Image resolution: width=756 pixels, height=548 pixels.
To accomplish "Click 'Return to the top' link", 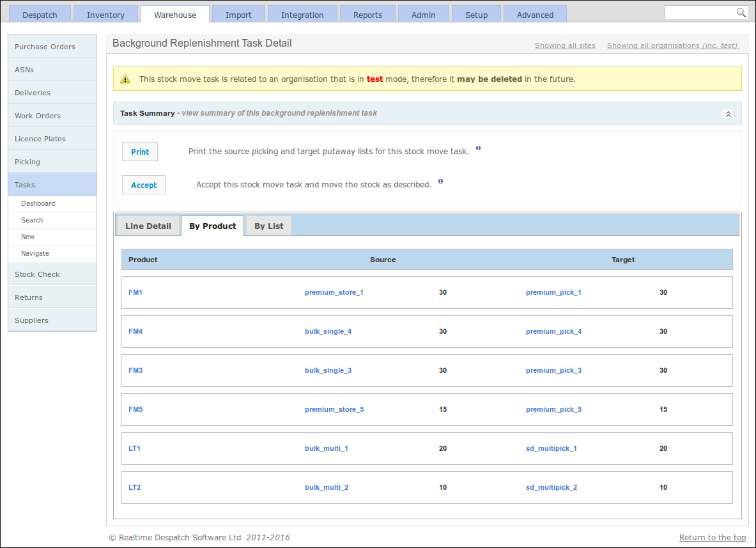I will click(713, 537).
